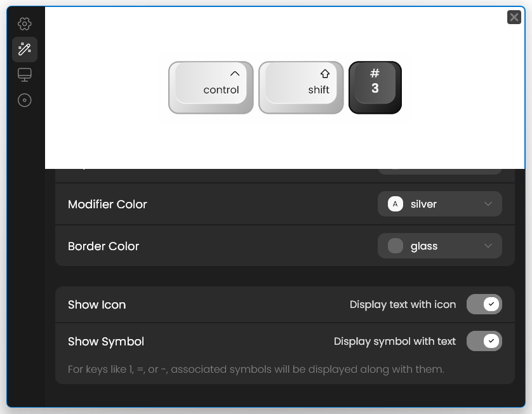The image size is (532, 414).
Task: Click the silver color swatch labeled A
Action: click(x=396, y=204)
